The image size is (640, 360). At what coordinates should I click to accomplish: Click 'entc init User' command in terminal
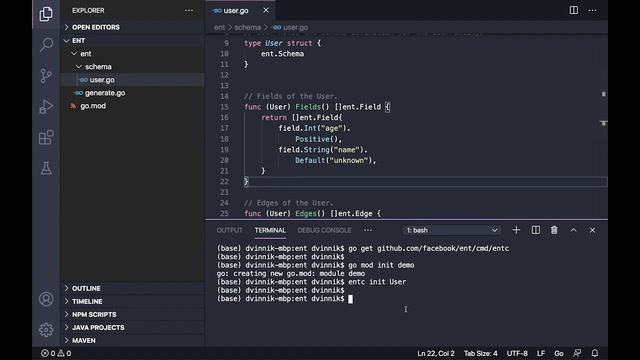(x=377, y=282)
